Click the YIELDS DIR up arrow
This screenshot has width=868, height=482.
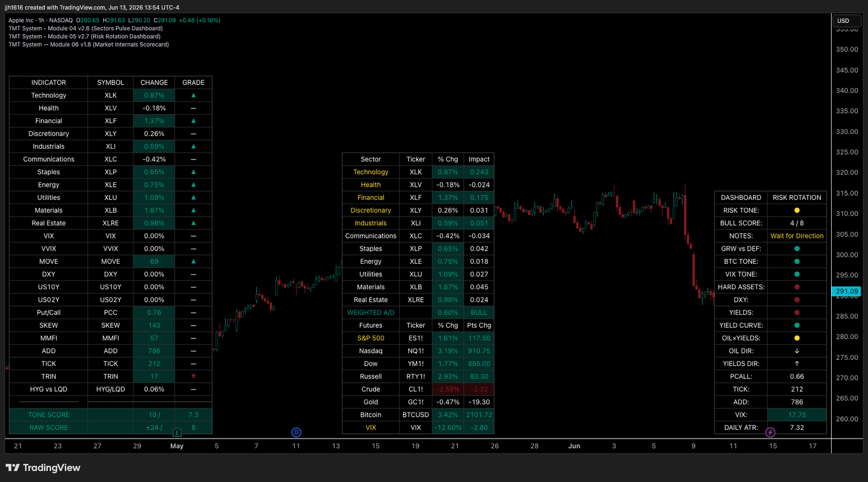point(797,364)
